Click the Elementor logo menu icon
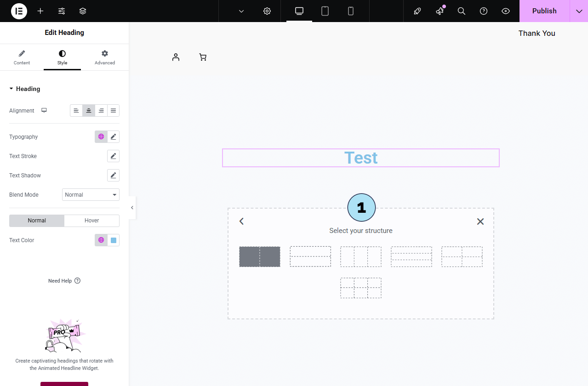The height and width of the screenshot is (386, 588). 19,11
